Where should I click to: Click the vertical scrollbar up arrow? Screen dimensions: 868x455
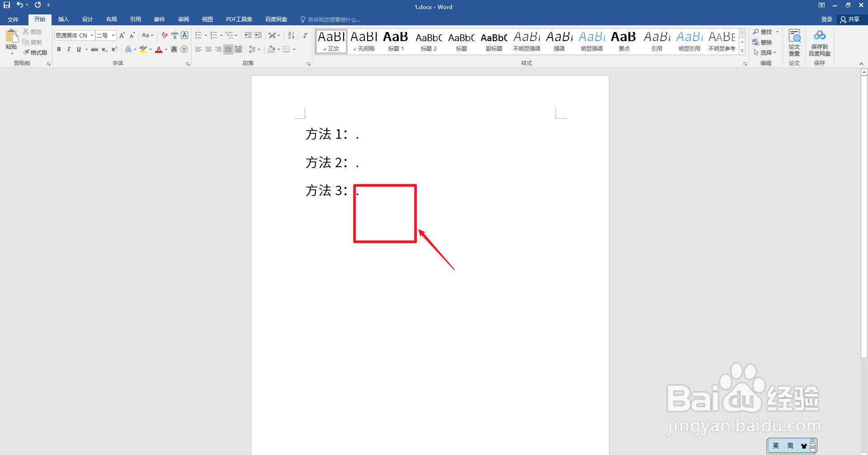(864, 72)
